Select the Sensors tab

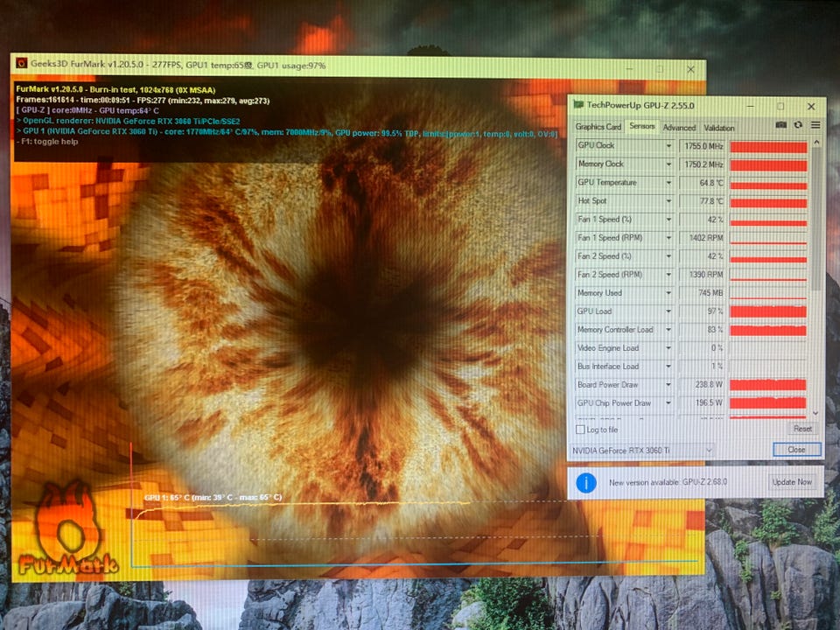[x=641, y=126]
